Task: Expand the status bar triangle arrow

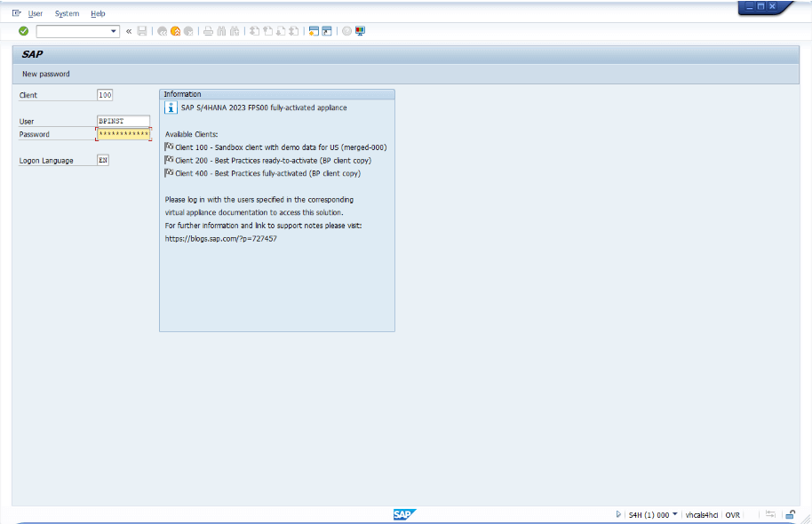Action: (x=618, y=514)
